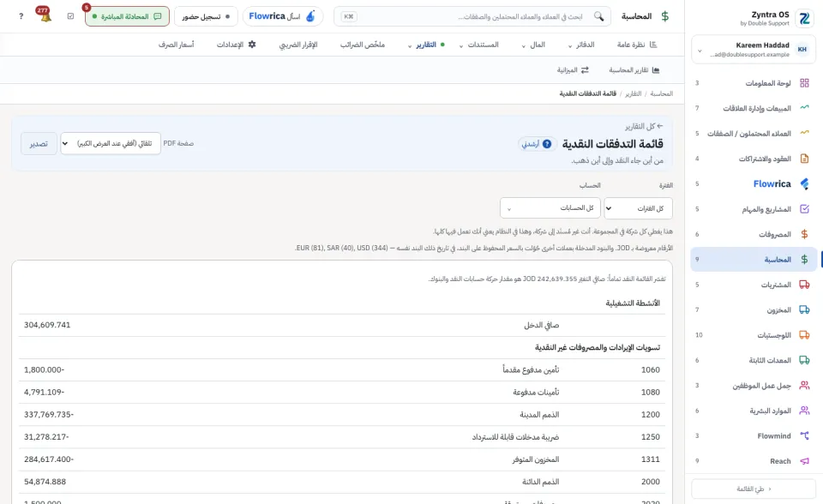The image size is (823, 504).
Task: Click row 2000 الذمم الدائنة
Action: tap(342, 482)
